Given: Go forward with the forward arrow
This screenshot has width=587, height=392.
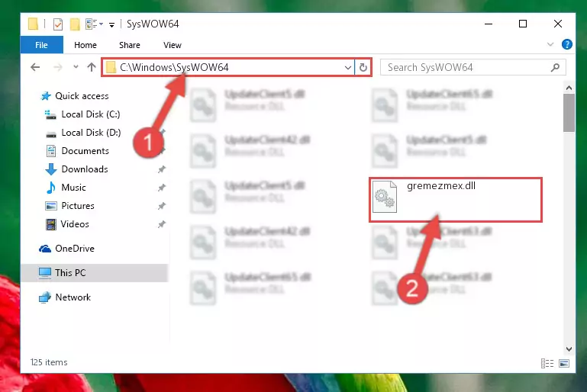Looking at the screenshot, I should click(x=58, y=67).
